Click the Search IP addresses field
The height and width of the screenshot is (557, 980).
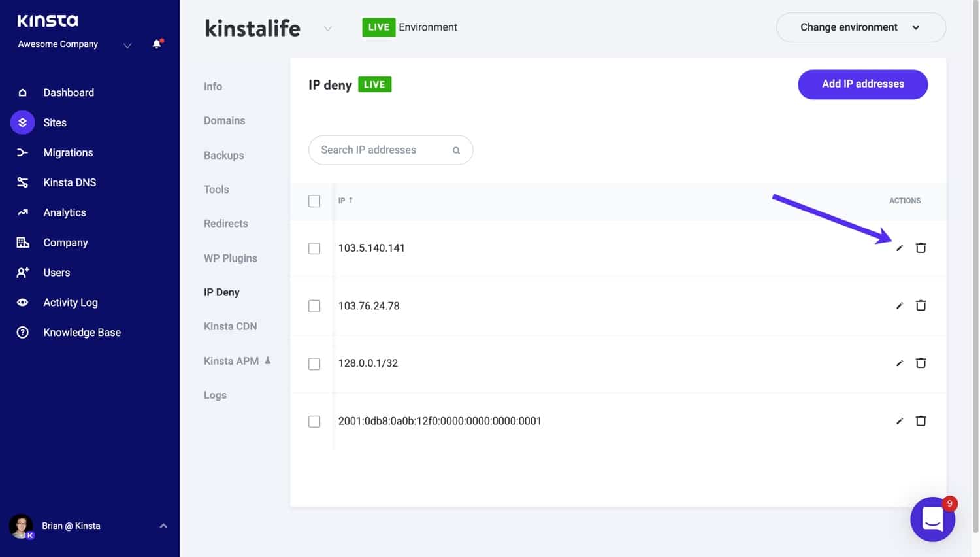pyautogui.click(x=379, y=150)
